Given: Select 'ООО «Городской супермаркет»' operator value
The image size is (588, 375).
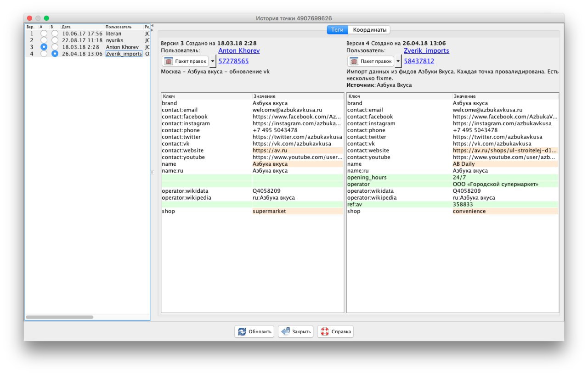Looking at the screenshot, I should pyautogui.click(x=505, y=184).
